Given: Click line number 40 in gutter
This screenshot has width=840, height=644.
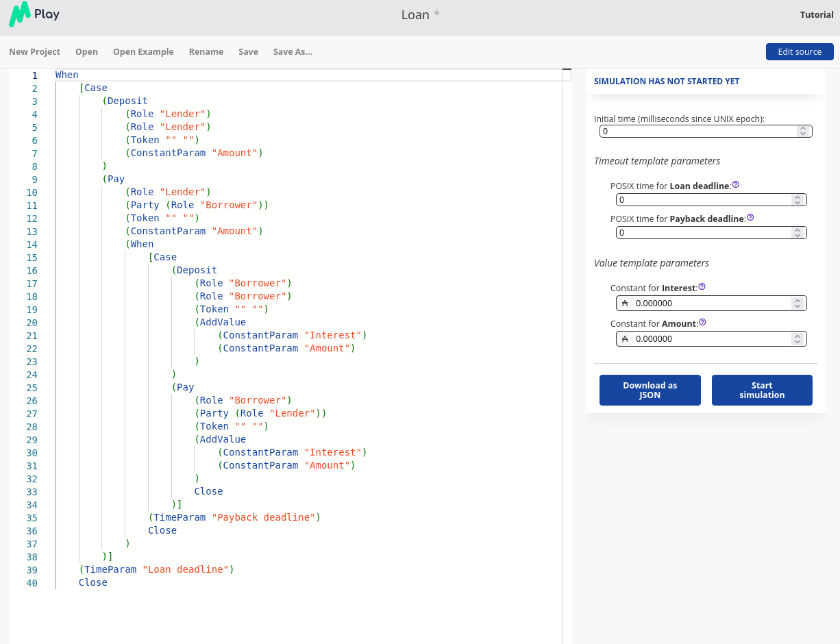Looking at the screenshot, I should coord(32,583).
